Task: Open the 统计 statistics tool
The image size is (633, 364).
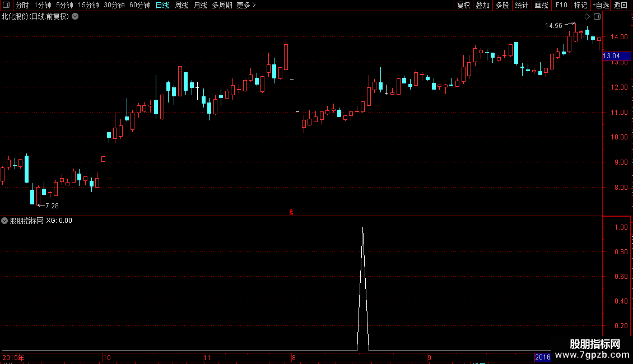Action: click(x=521, y=5)
